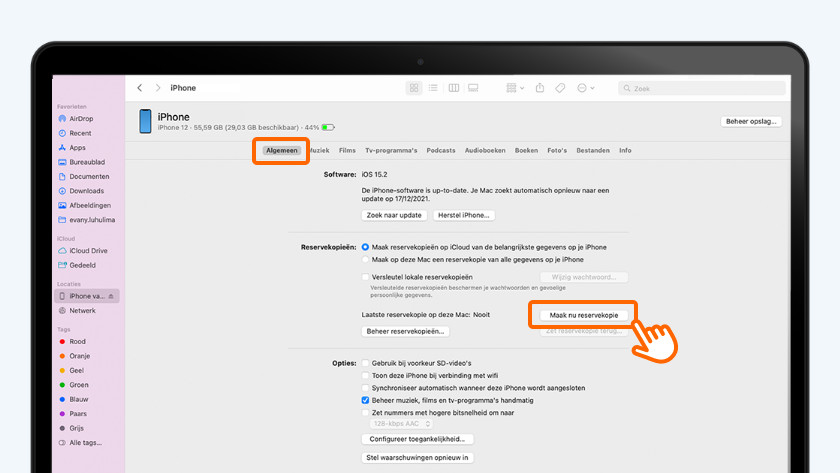Switch to the Info tab
The width and height of the screenshot is (840, 473).
tap(625, 151)
